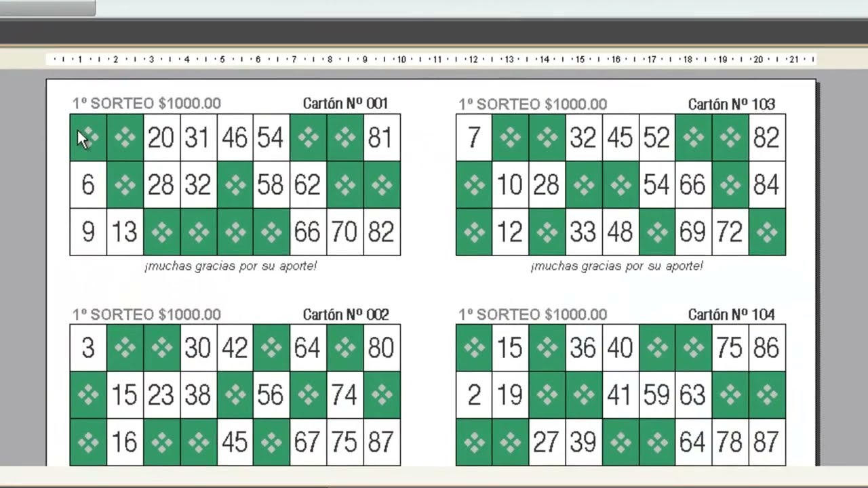Pick number 81 in Cartón 001
Screen dimensions: 868x488
(x=381, y=138)
